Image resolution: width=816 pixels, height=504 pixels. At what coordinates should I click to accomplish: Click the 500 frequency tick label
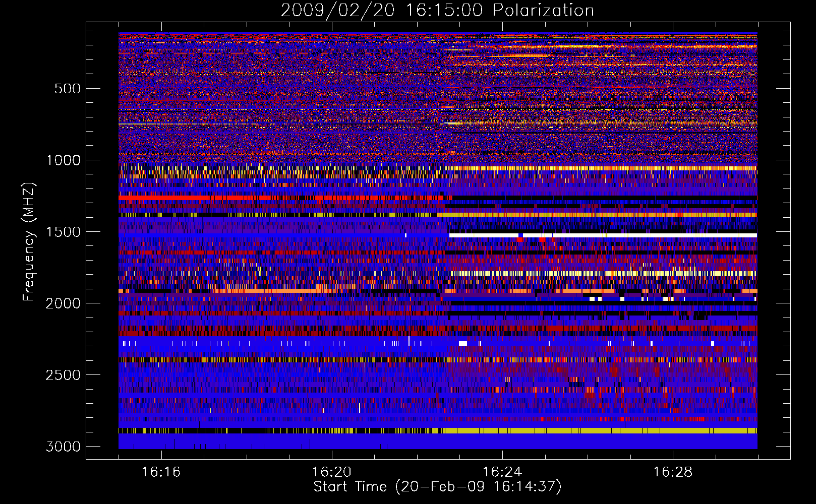[x=68, y=89]
